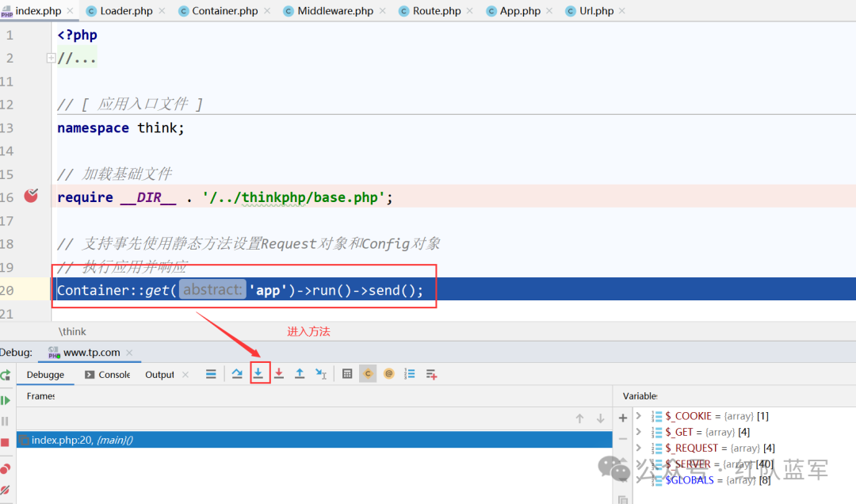Click the Variables panel header

pos(640,396)
